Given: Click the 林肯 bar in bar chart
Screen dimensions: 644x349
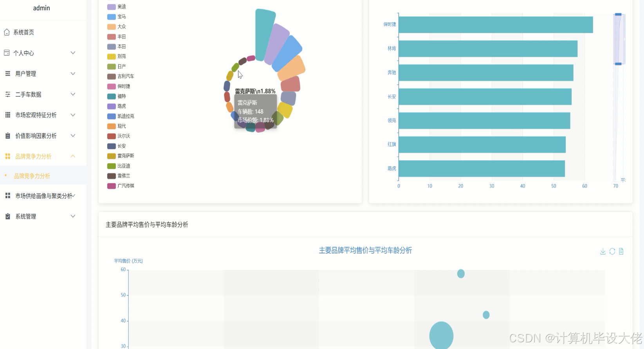Looking at the screenshot, I should click(x=488, y=49).
